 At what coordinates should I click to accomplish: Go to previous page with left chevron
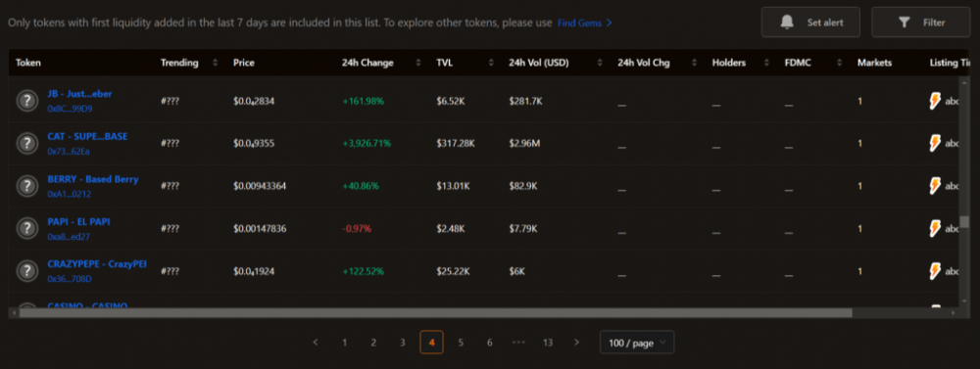coord(315,343)
